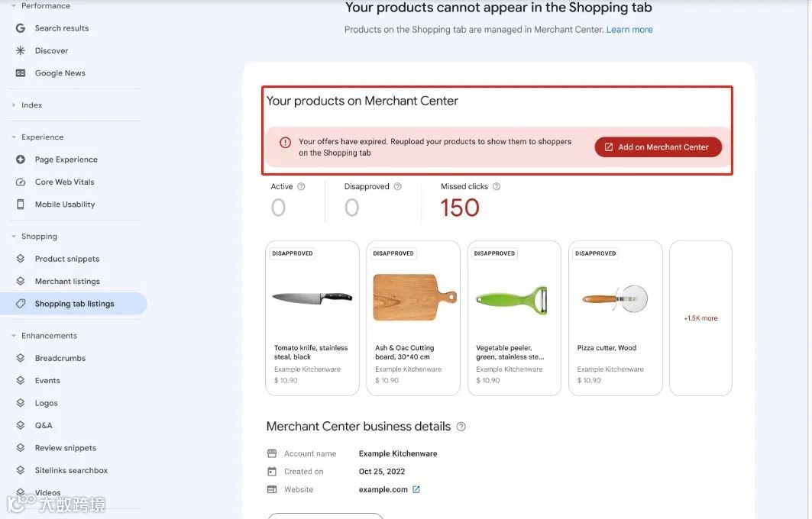
Task: Click the Mobile Usability phone icon
Action: click(x=20, y=205)
